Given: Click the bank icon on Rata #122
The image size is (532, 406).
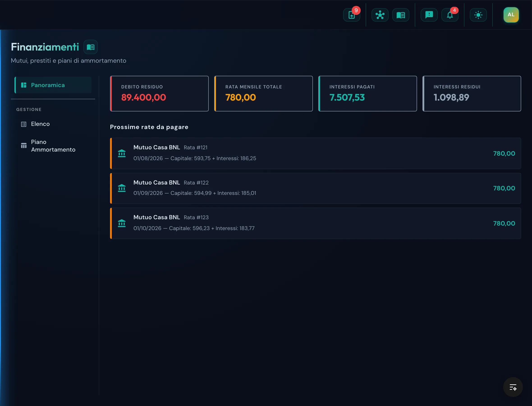Looking at the screenshot, I should [122, 188].
